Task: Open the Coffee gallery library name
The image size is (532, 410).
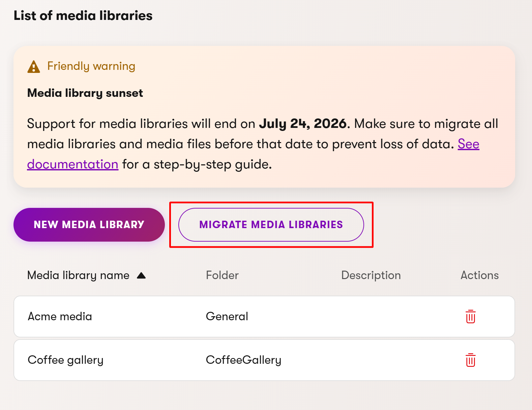Action: 65,360
